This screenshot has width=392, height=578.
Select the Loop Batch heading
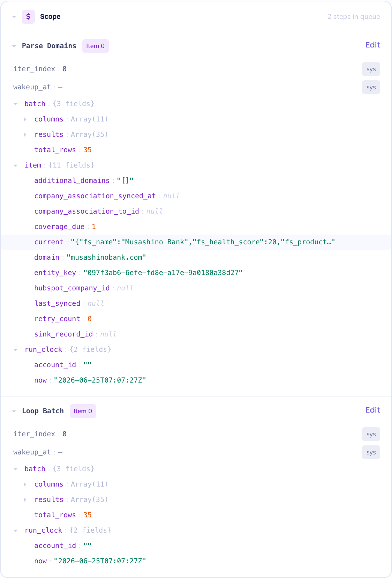point(43,411)
